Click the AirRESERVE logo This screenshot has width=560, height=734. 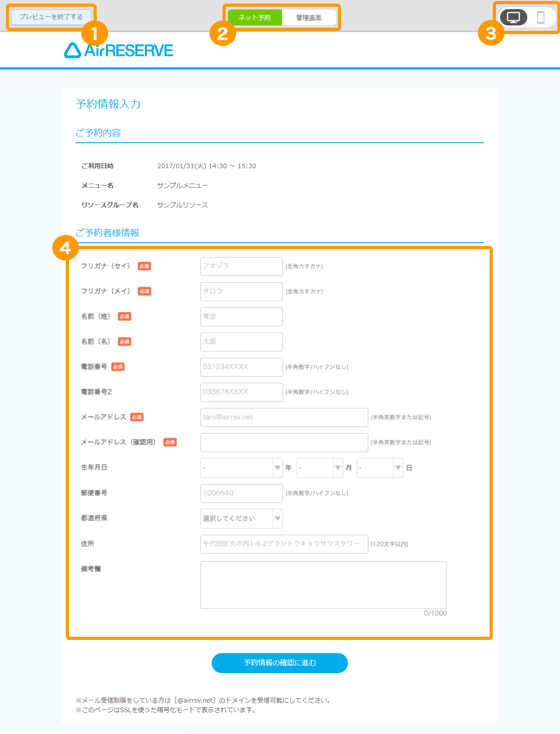click(x=119, y=50)
